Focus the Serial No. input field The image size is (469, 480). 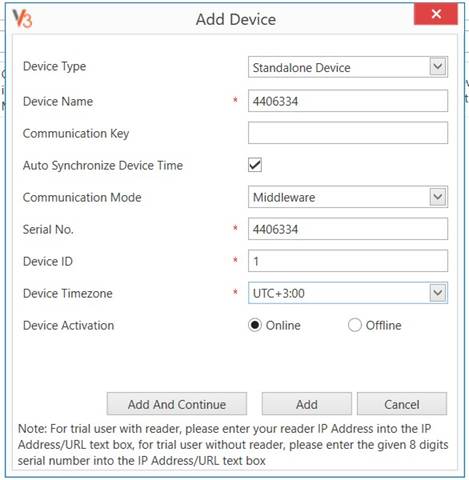pyautogui.click(x=348, y=229)
